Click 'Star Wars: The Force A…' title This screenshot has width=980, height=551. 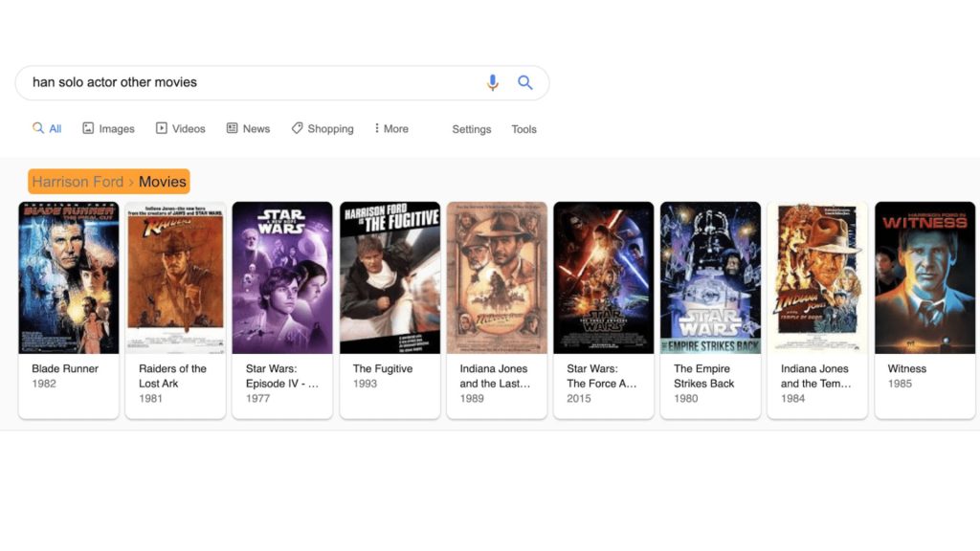(x=602, y=376)
